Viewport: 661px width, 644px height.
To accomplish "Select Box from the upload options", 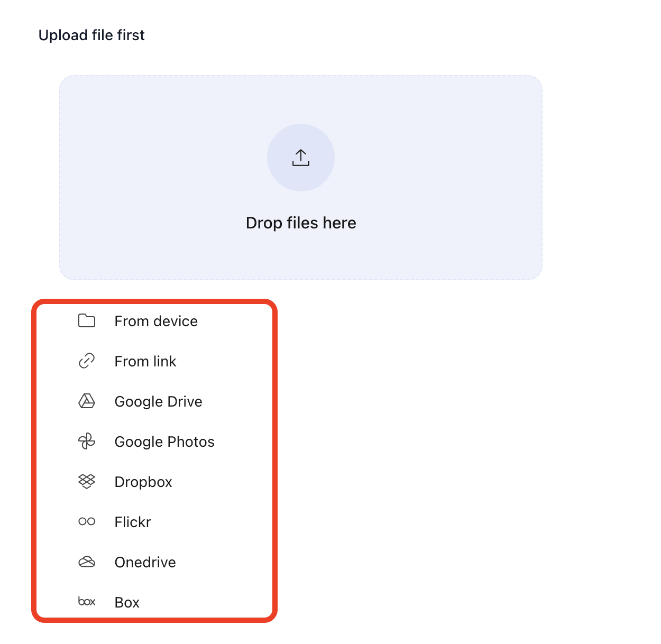I will coord(127,602).
